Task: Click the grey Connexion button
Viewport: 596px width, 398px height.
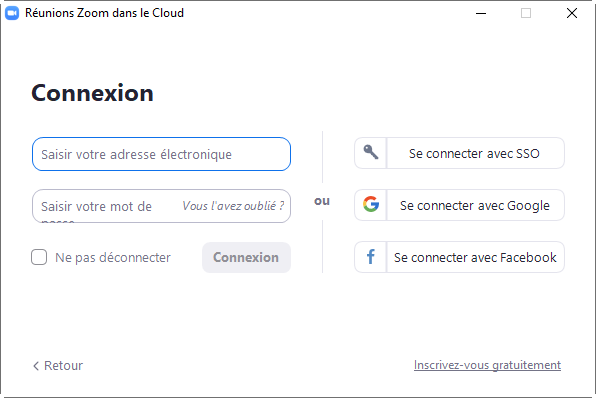Action: (246, 257)
